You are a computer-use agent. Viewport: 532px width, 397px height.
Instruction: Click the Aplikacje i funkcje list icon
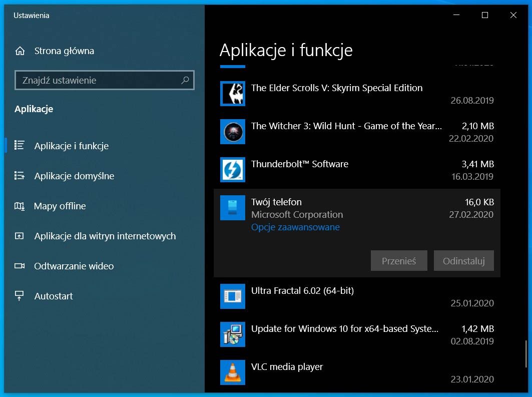click(x=20, y=145)
